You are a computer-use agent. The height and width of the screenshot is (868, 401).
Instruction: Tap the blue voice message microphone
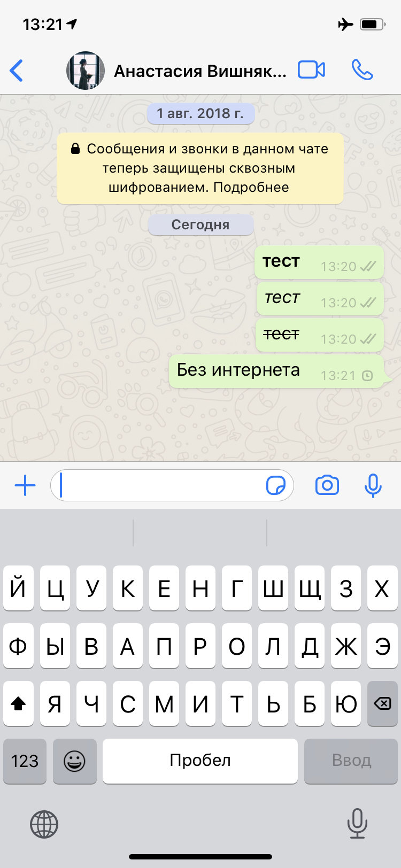pyautogui.click(x=373, y=485)
